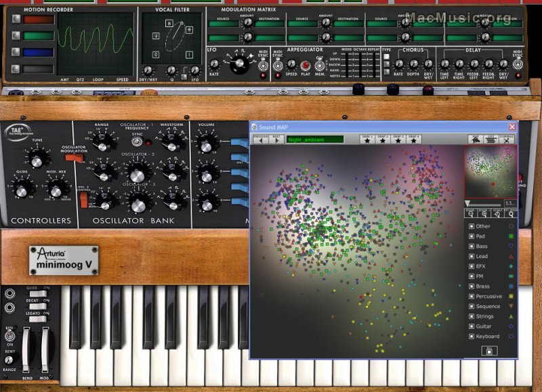Toggle the EFX sound type checkbox
Image resolution: width=542 pixels, height=392 pixels.
click(471, 266)
